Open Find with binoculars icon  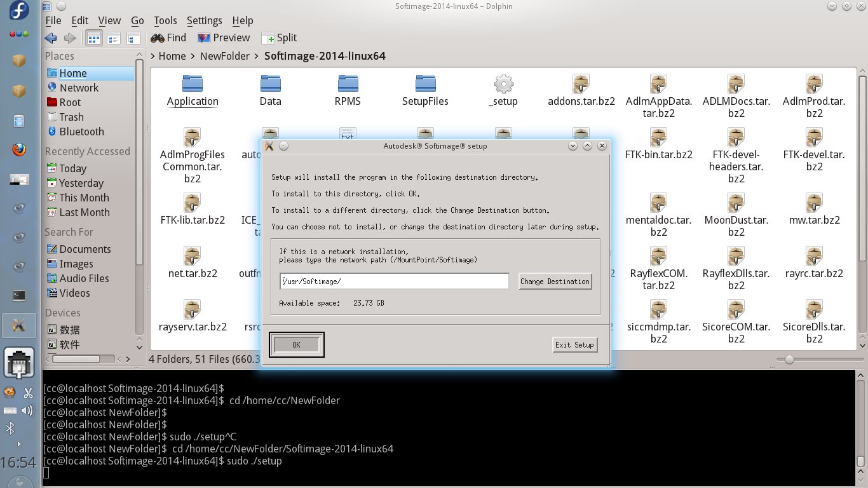tap(168, 38)
